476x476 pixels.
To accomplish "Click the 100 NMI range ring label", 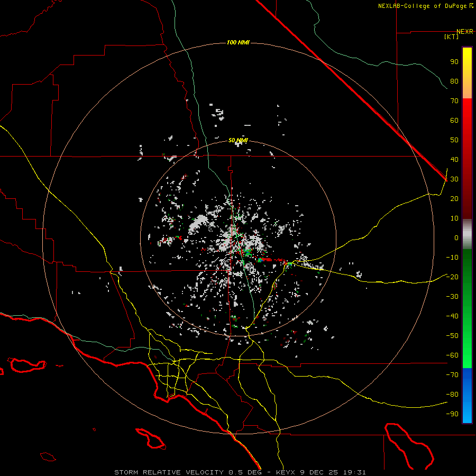I will pyautogui.click(x=238, y=42).
